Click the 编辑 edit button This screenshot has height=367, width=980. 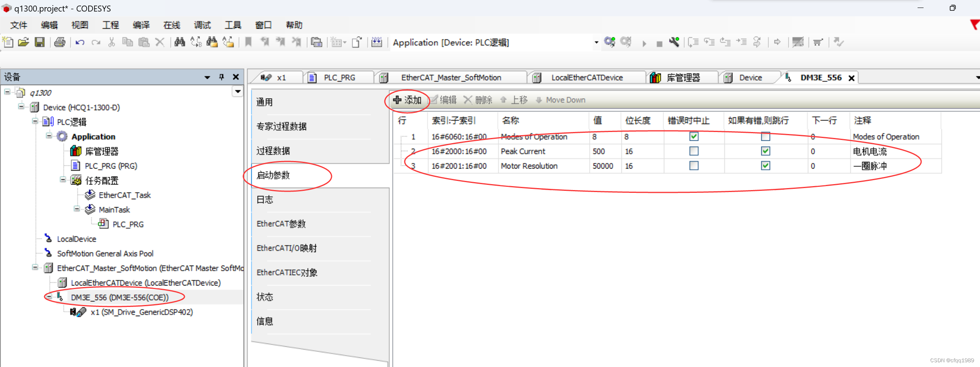click(x=444, y=100)
